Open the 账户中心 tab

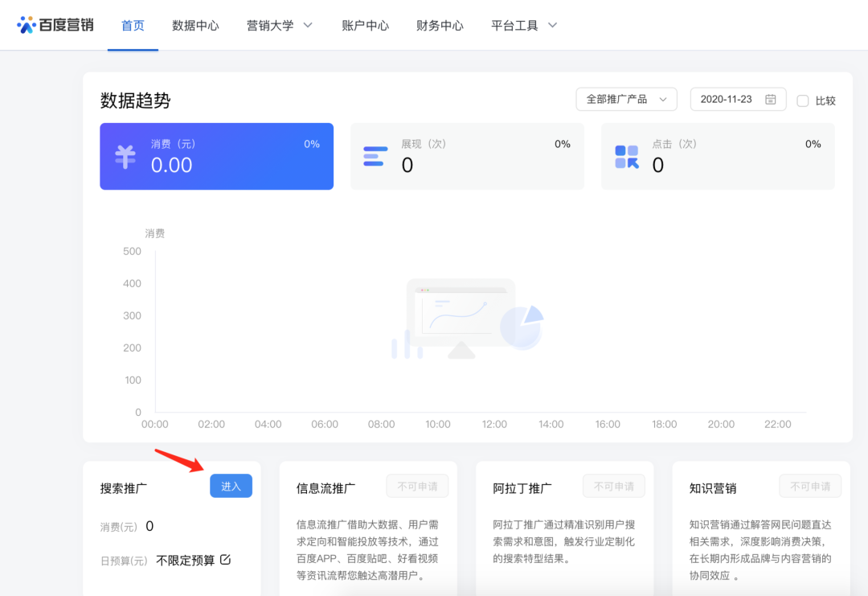366,26
